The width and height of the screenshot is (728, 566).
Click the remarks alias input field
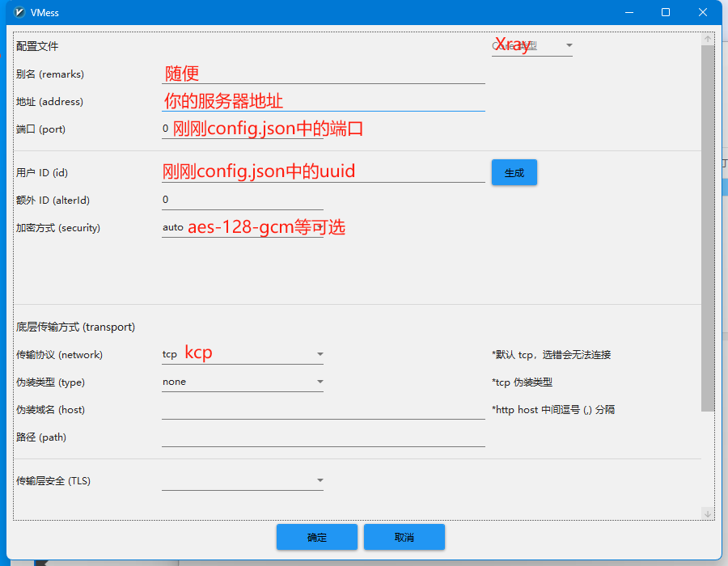click(323, 74)
